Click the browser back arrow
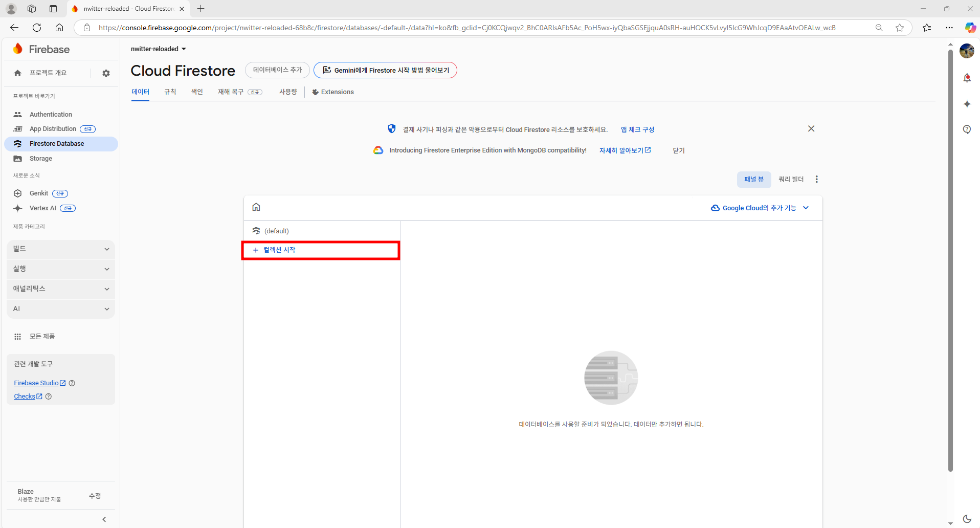Image resolution: width=980 pixels, height=528 pixels. (x=14, y=28)
